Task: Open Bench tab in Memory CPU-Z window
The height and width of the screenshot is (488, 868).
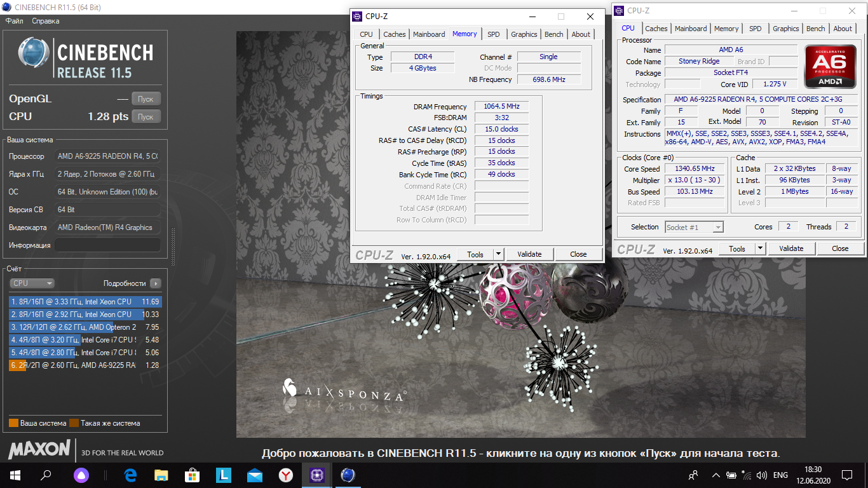Action: click(x=554, y=34)
